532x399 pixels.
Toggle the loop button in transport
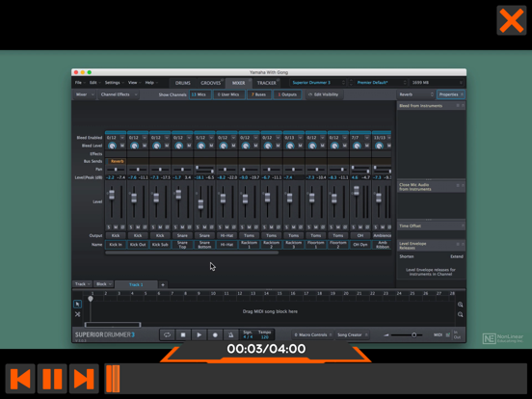coord(167,334)
